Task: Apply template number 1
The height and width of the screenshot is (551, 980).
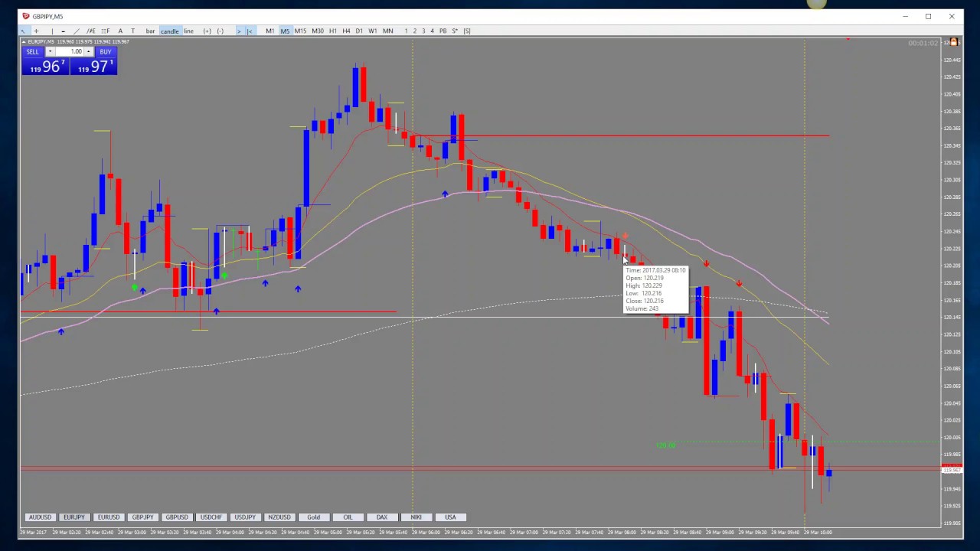Action: (407, 31)
